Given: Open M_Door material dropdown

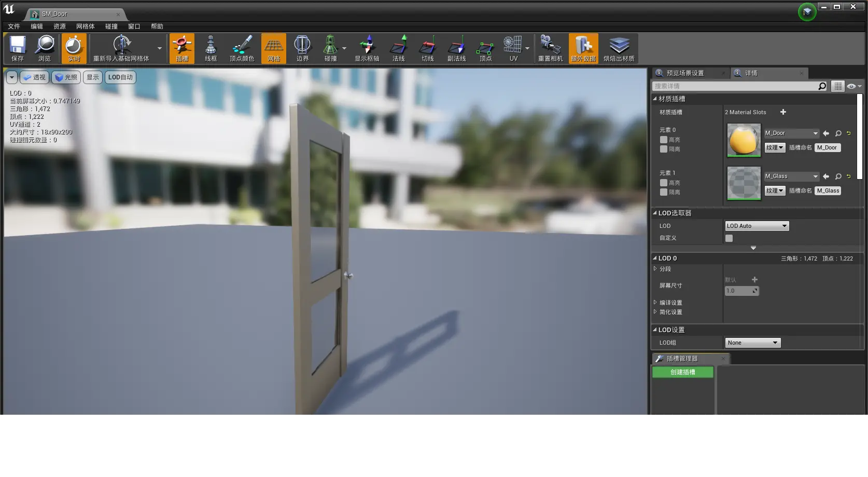Looking at the screenshot, I should click(791, 133).
